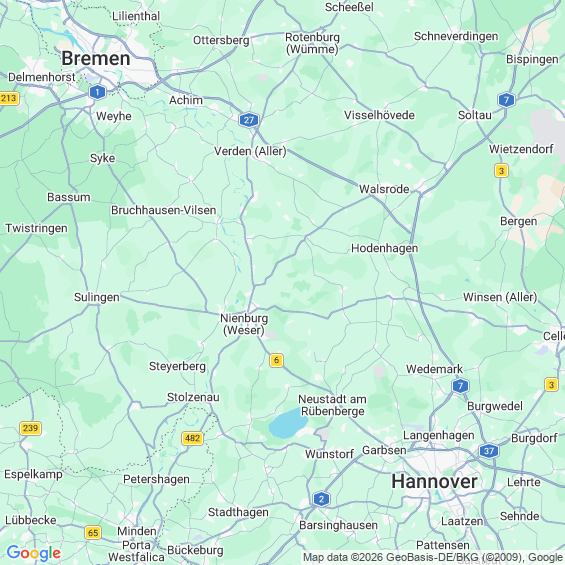Image resolution: width=565 pixels, height=565 pixels.
Task: Select the A37 highway shield near Burgdorf
Action: 489,451
